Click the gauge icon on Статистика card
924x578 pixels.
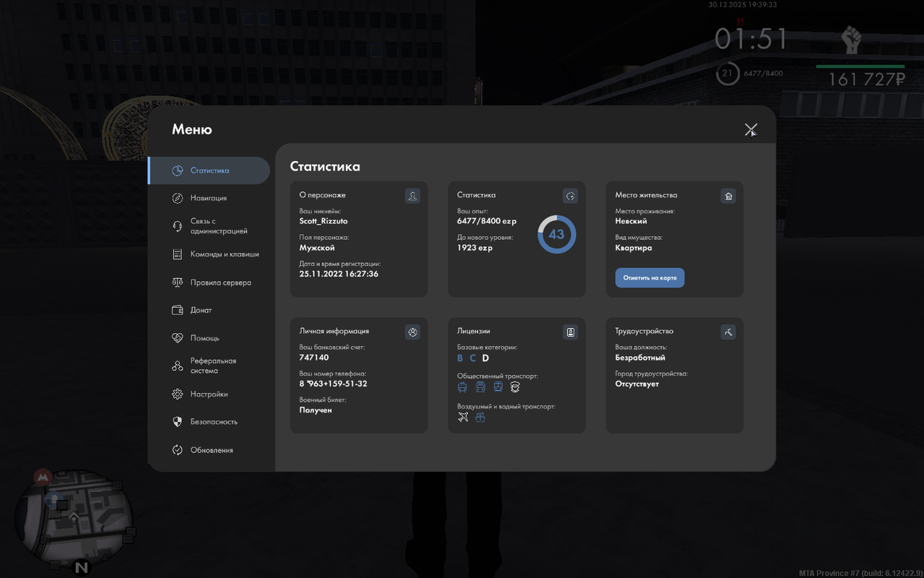[570, 196]
